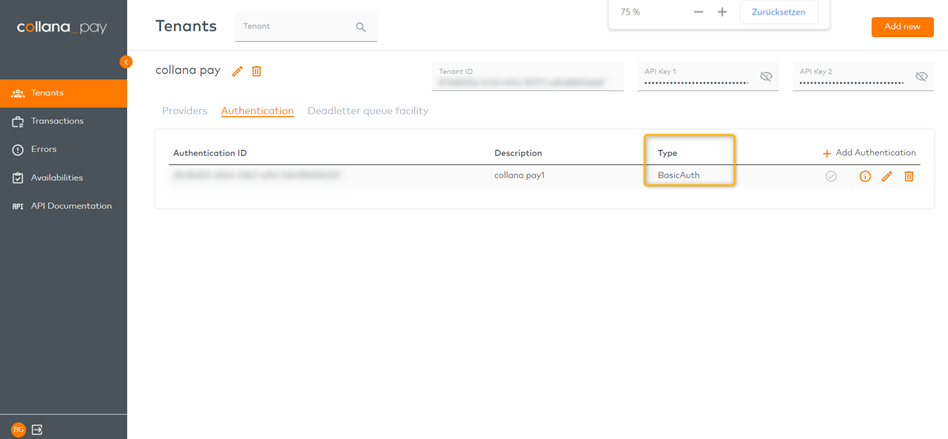This screenshot has height=439, width=948.
Task: Decrease zoom with the minus button
Action: (x=698, y=12)
